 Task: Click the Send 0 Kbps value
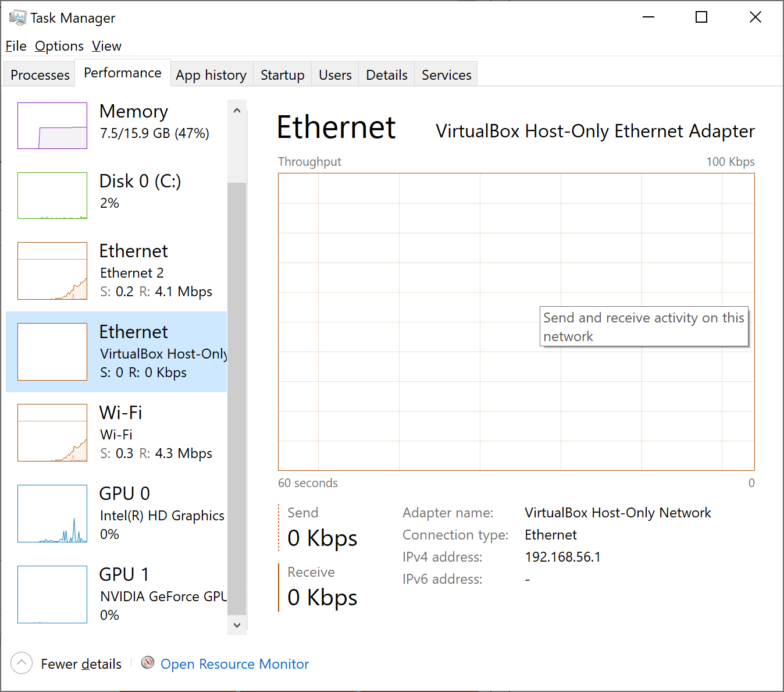click(x=322, y=538)
